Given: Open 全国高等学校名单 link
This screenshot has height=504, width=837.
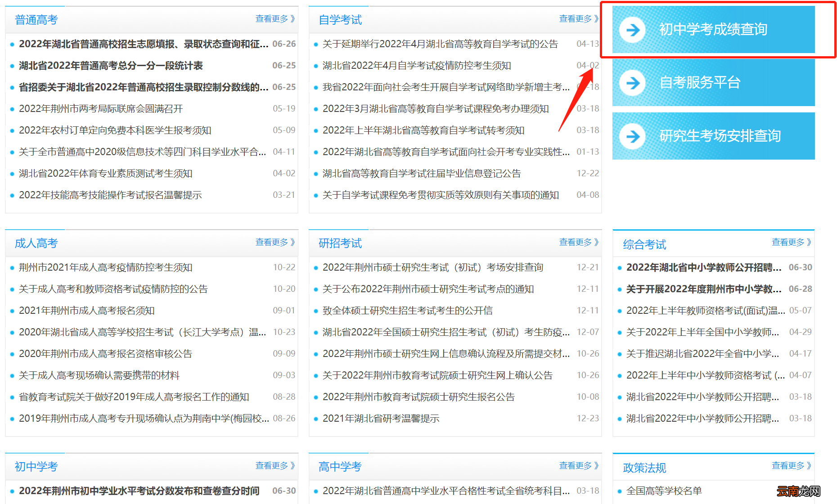Looking at the screenshot, I should click(664, 491).
